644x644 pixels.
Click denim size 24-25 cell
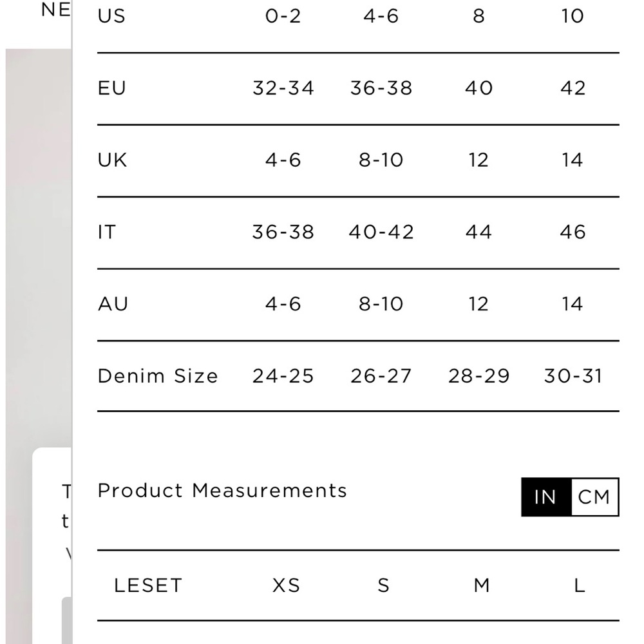coord(283,376)
